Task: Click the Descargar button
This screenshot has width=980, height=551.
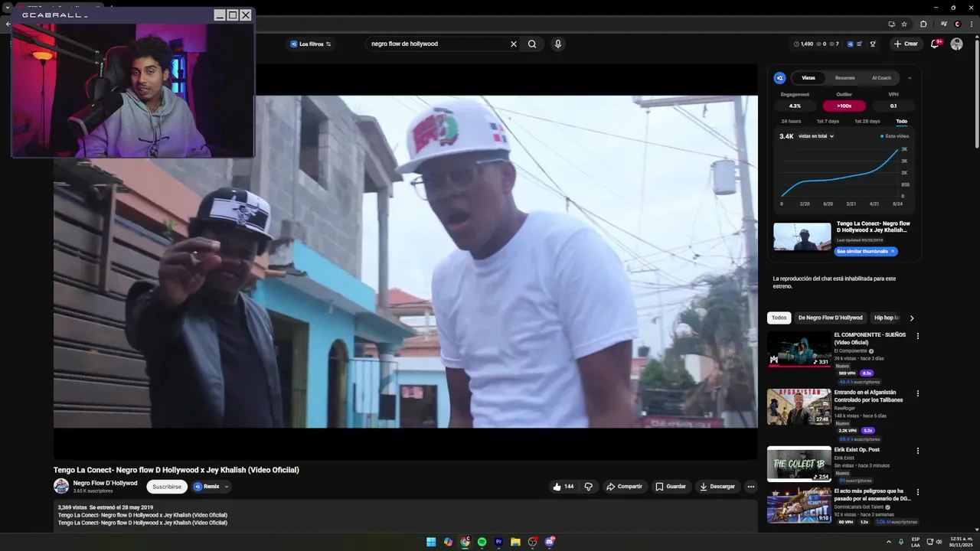Action: tap(717, 487)
